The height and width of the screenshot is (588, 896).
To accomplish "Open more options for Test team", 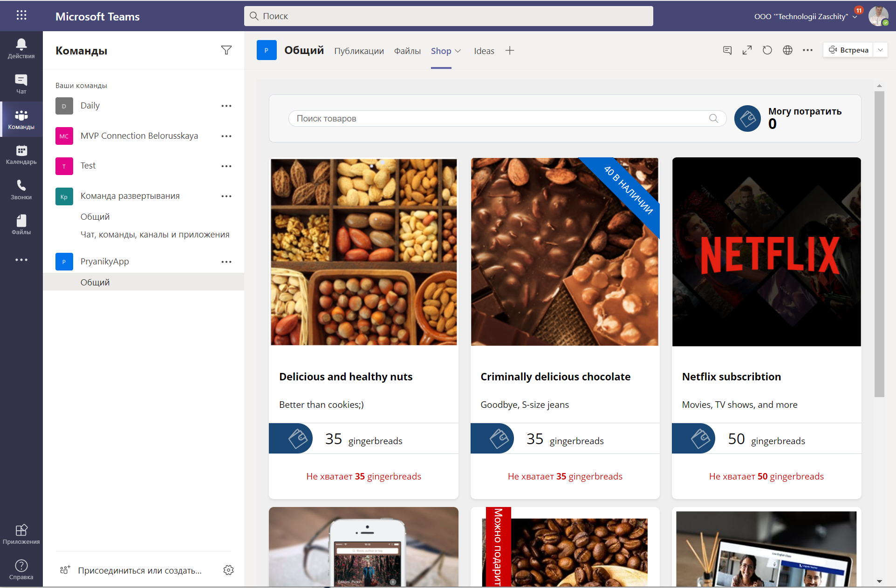I will click(x=226, y=166).
